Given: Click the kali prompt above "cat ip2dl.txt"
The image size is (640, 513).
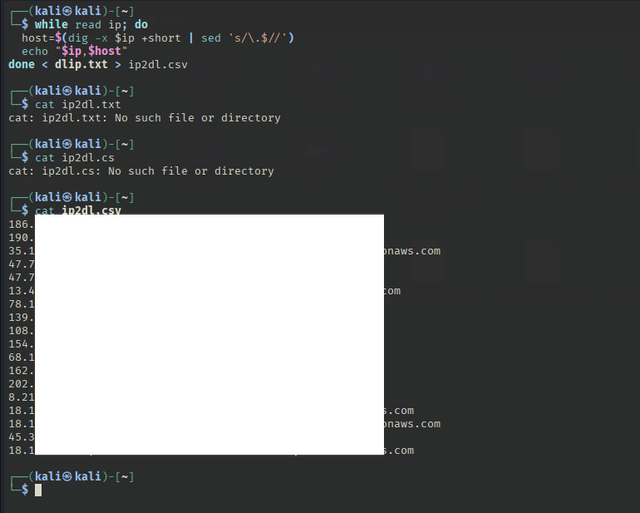Looking at the screenshot, I should [81, 91].
